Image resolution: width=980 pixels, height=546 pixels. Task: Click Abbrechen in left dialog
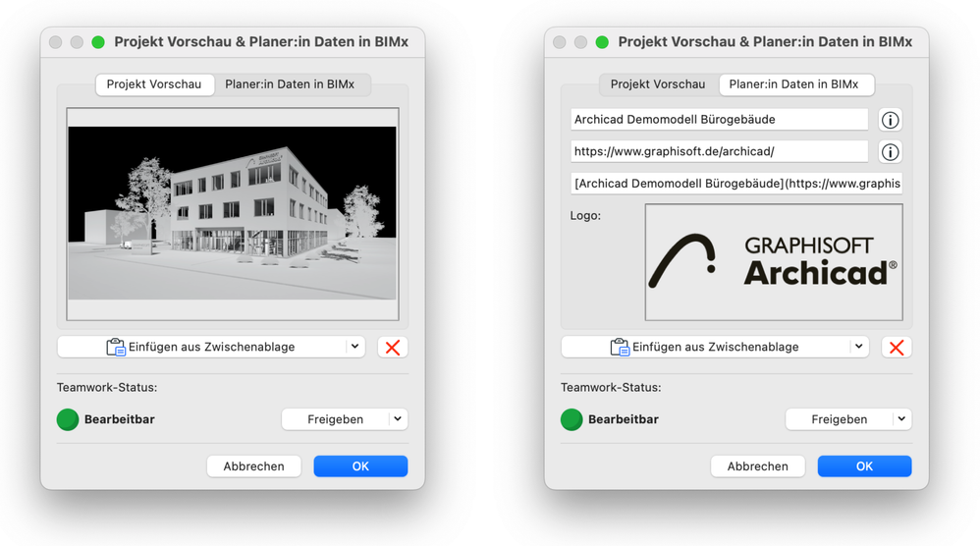tap(253, 466)
